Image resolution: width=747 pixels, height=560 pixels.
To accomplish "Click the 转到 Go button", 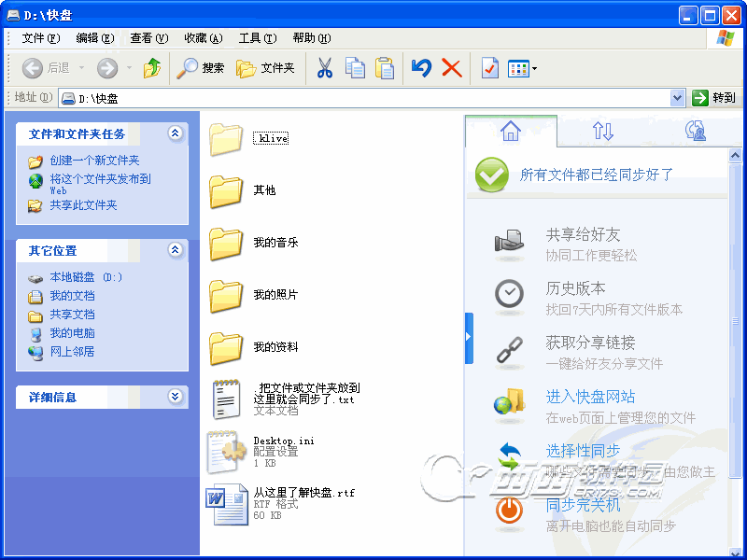I will (713, 98).
